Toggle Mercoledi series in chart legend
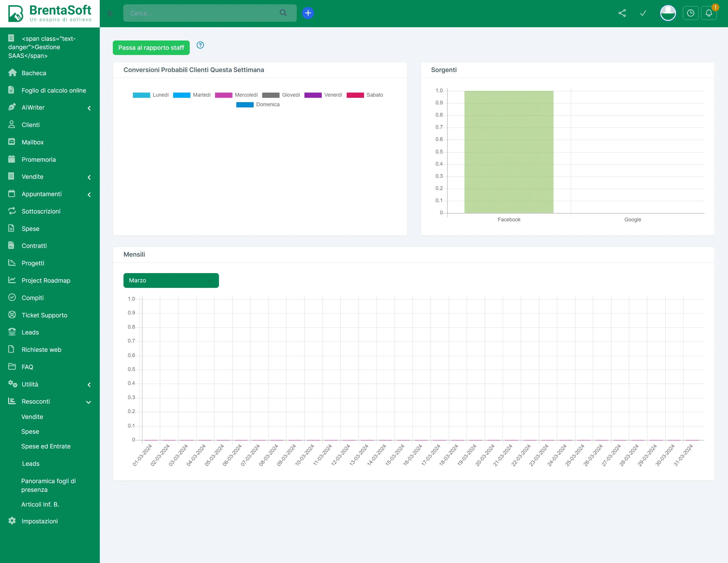 click(x=236, y=95)
